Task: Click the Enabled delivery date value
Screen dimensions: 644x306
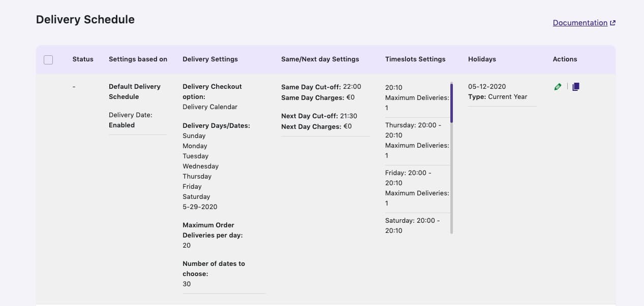Action: [121, 125]
